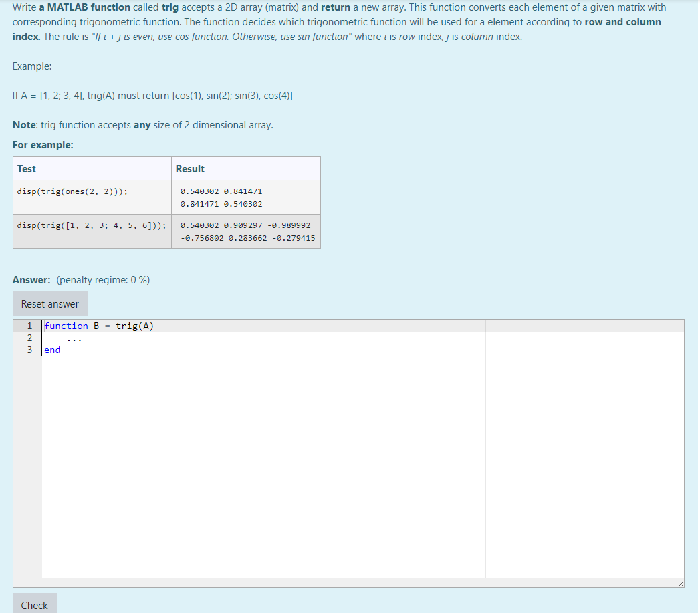The image size is (700, 613).
Task: Click result row '0.841471 0.540302'
Action: (x=221, y=204)
